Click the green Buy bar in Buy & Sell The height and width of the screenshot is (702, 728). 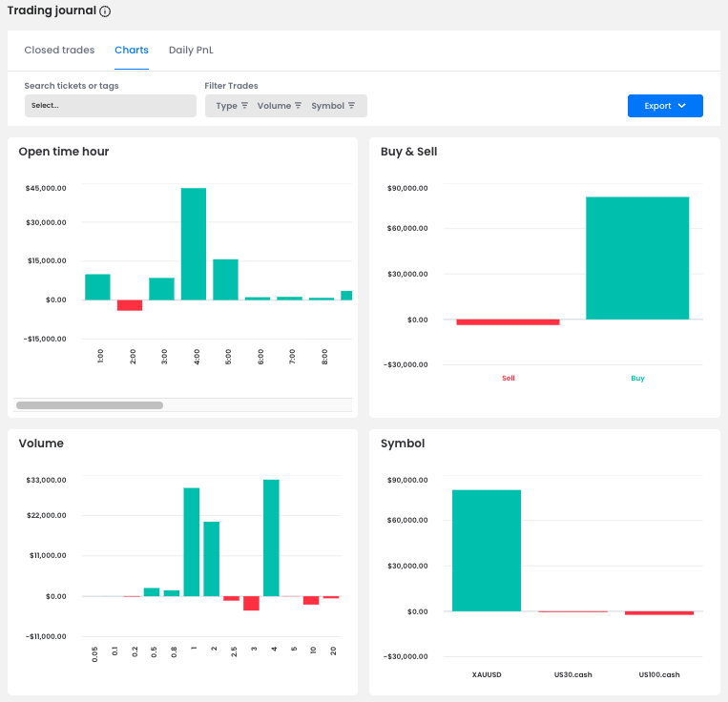click(637, 258)
